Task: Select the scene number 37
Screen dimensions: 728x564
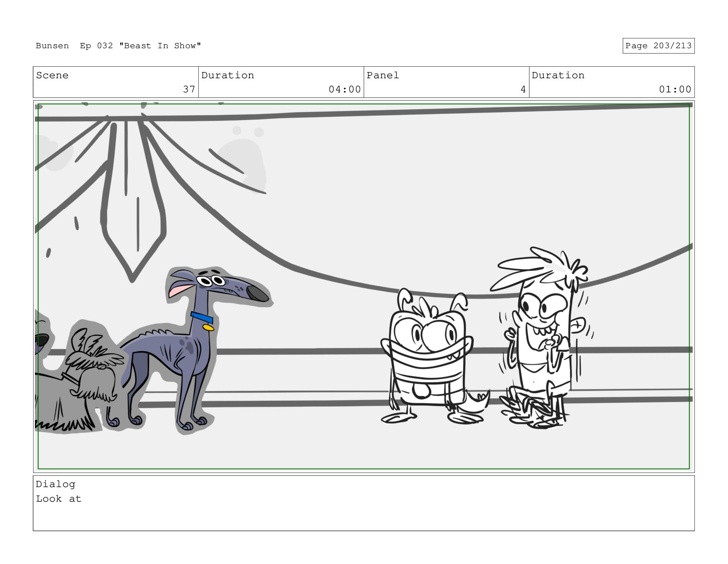Action: pos(189,89)
